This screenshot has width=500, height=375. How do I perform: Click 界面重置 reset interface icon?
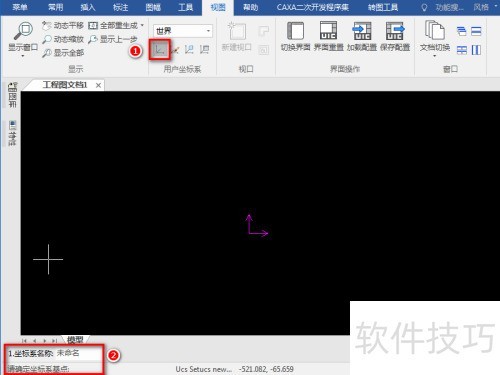(328, 31)
